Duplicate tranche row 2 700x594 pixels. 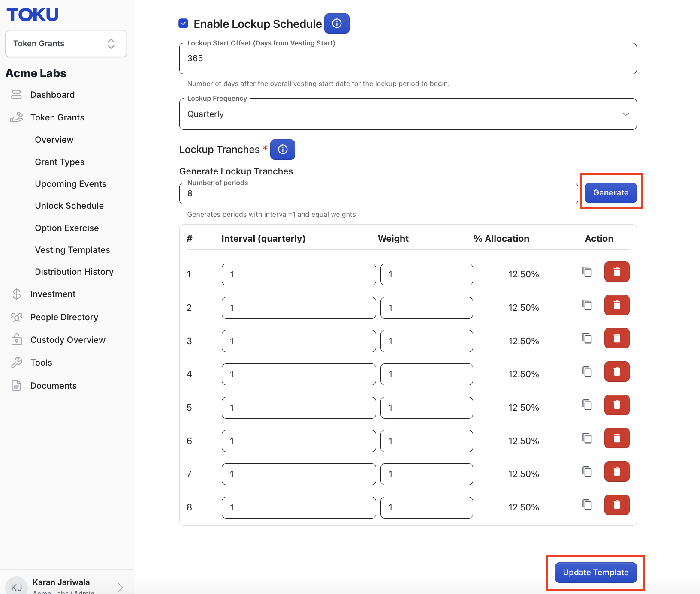tap(587, 305)
